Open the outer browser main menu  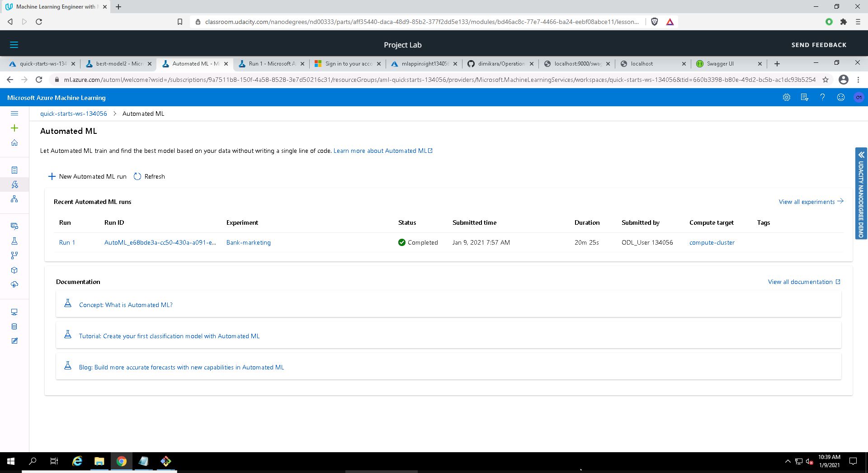858,22
